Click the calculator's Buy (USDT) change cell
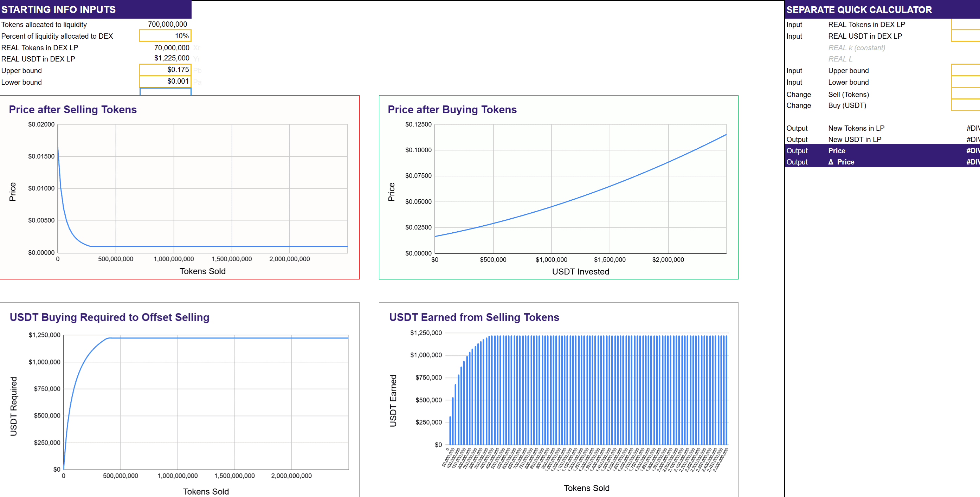The image size is (980, 497). pos(966,105)
